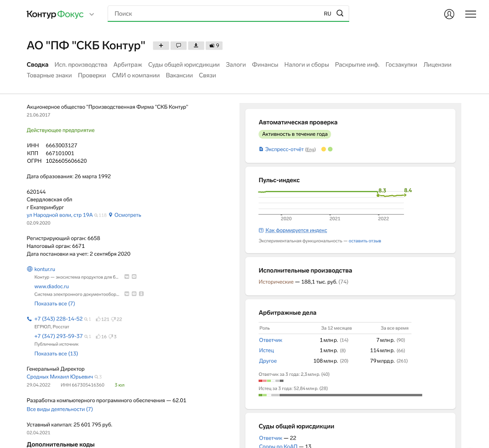This screenshot has height=448, width=489.
Task: Open Истец row in Арбитражные дела
Action: coord(266,350)
